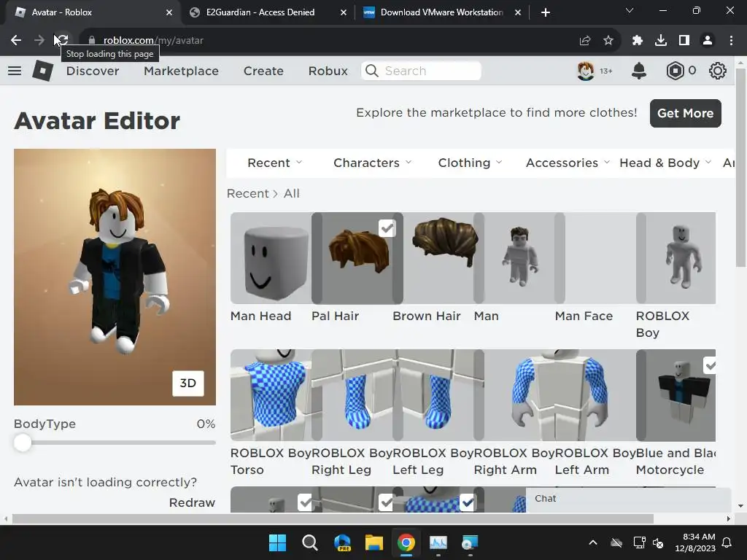Viewport: 747px width, 560px height.
Task: Open the Chrome three-dot menu
Action: point(731,41)
